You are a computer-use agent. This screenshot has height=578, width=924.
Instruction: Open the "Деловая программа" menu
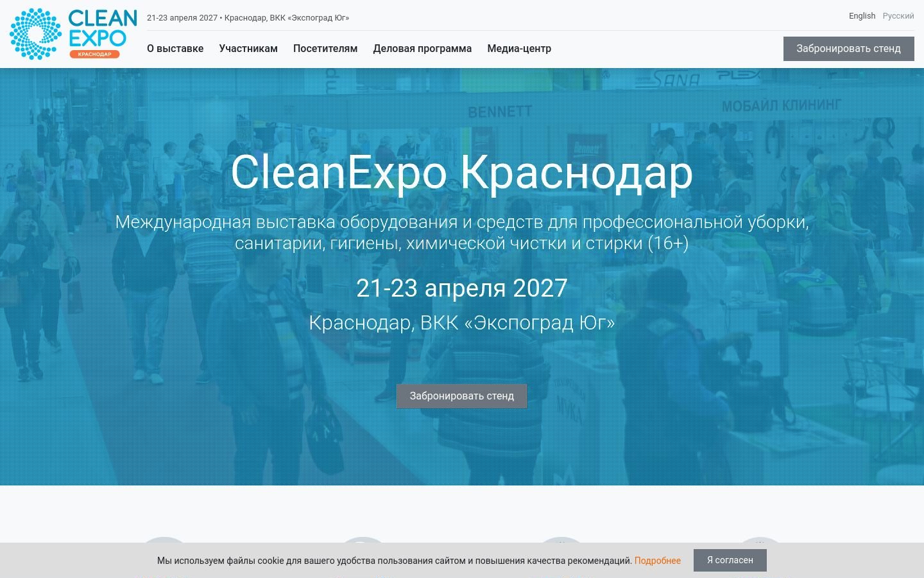pos(422,49)
